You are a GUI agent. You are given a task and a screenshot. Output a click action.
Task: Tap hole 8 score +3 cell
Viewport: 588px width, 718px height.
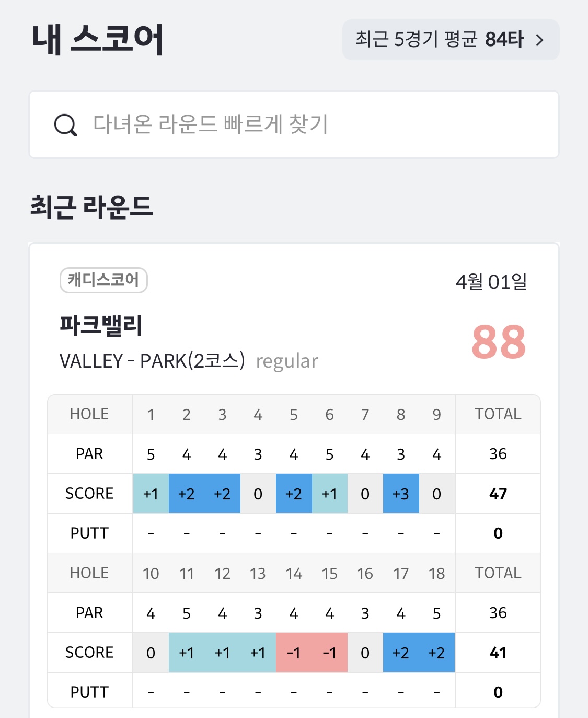click(x=401, y=494)
